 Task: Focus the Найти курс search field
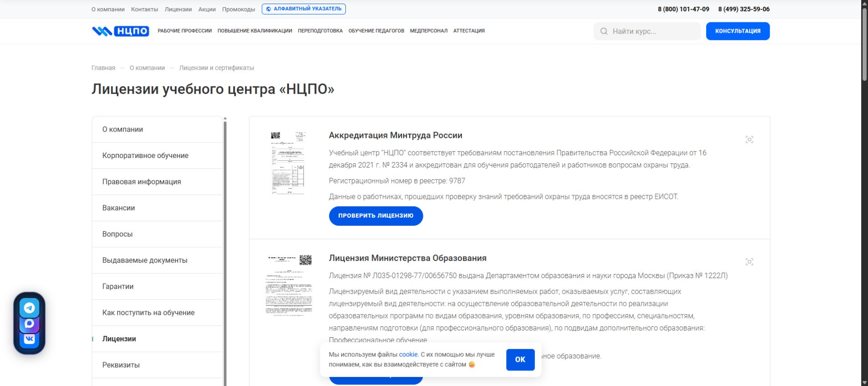point(647,31)
